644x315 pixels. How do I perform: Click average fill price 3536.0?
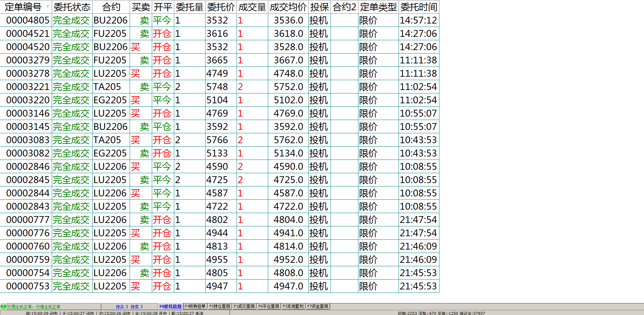[288, 20]
